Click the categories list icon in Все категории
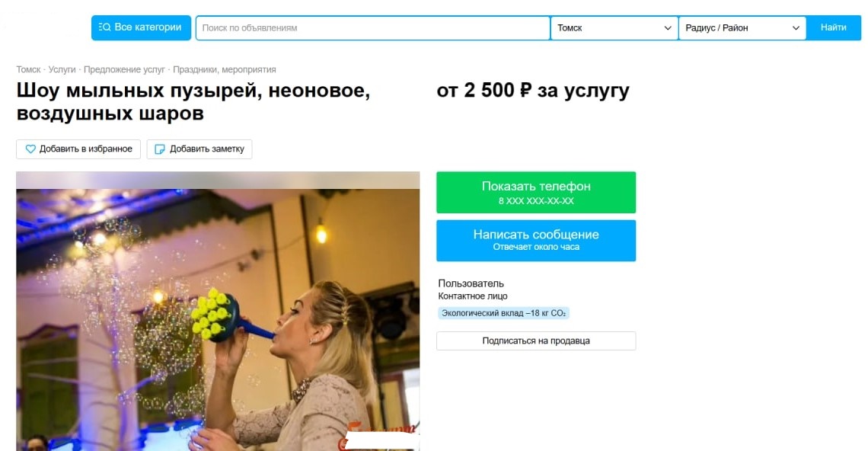This screenshot has width=868, height=451. click(104, 27)
